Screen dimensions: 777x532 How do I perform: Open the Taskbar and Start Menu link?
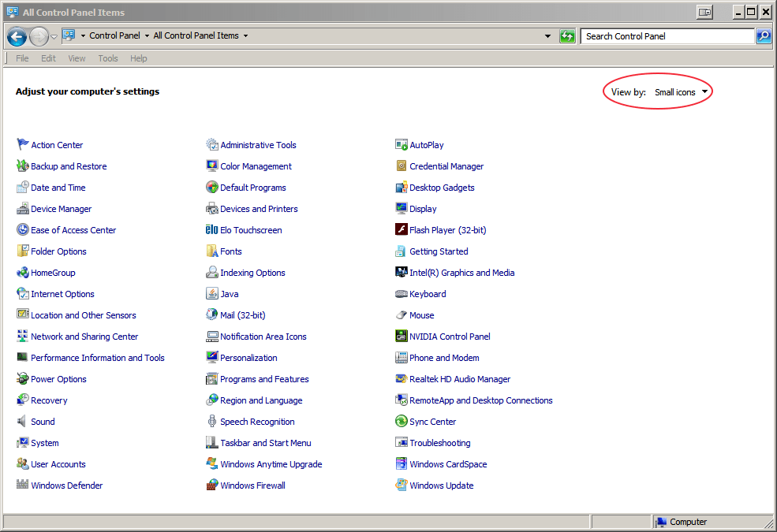(x=266, y=442)
